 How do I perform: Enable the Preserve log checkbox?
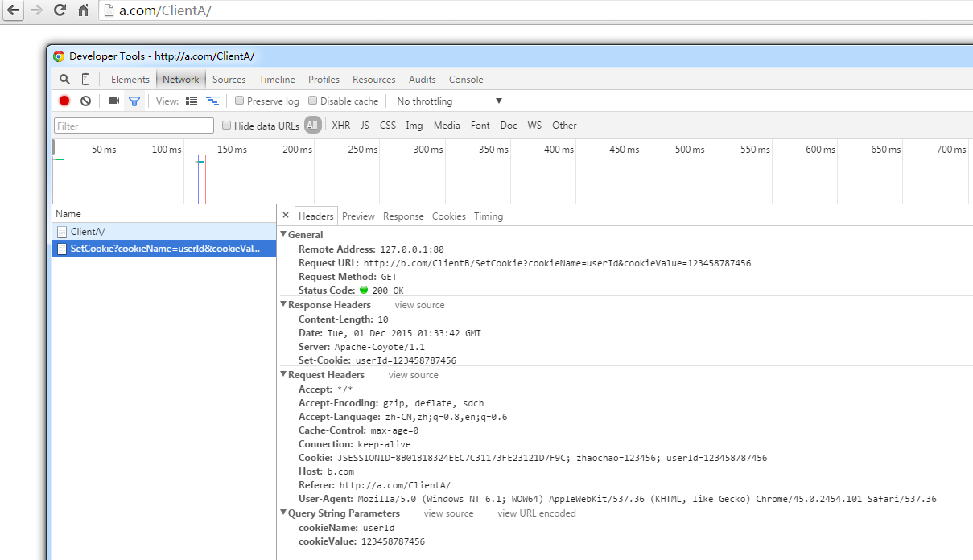point(239,101)
